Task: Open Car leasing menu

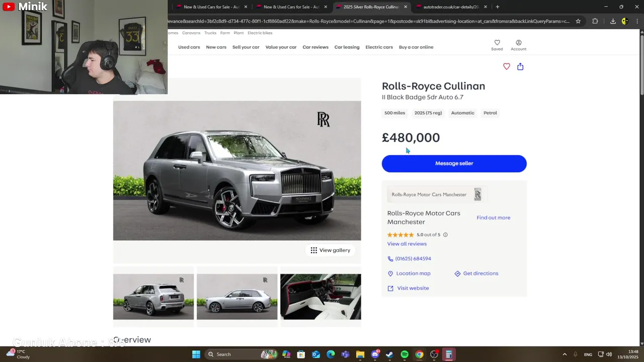Action: click(x=347, y=47)
